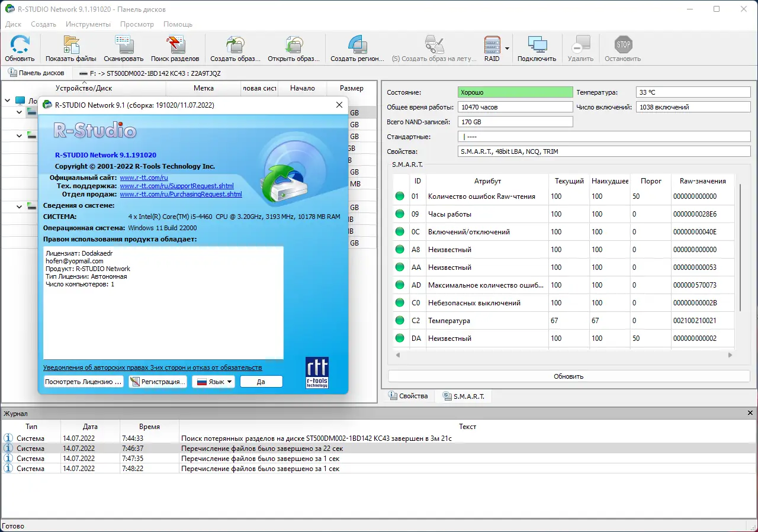
Task: Click the raw value 002100210021
Action: click(x=695, y=321)
